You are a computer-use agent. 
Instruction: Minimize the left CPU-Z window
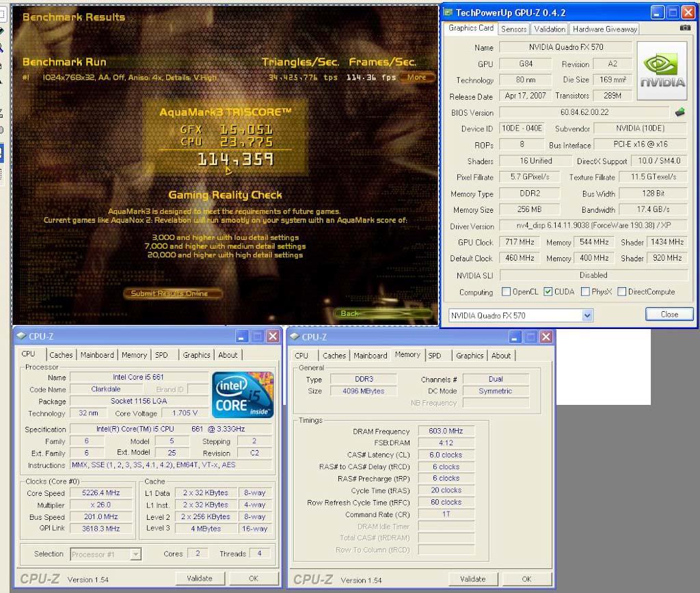[241, 337]
